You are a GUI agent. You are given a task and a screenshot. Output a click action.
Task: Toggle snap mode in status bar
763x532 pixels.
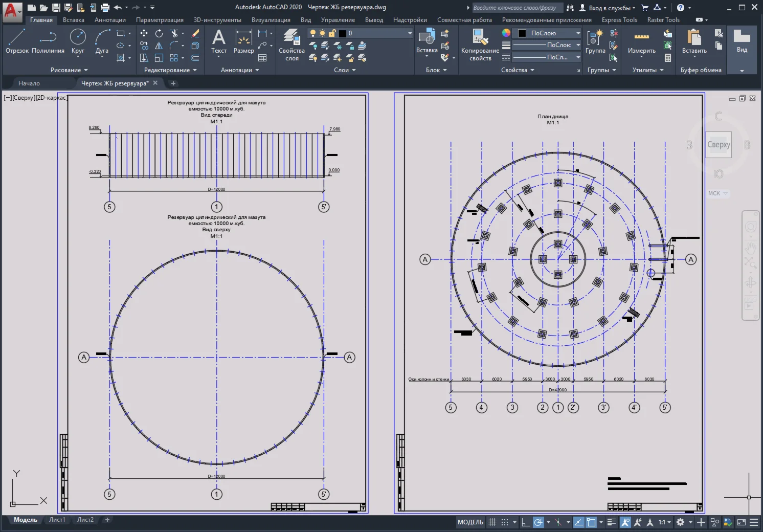(505, 522)
